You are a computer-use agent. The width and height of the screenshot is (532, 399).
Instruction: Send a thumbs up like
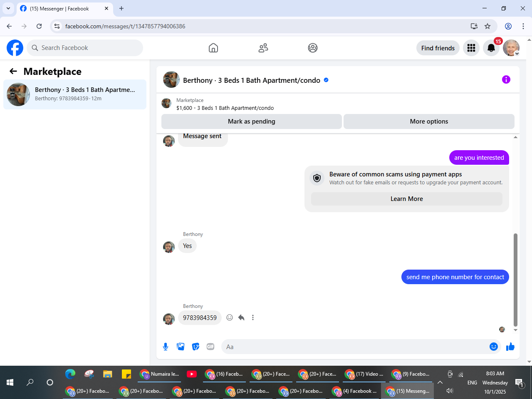click(510, 347)
